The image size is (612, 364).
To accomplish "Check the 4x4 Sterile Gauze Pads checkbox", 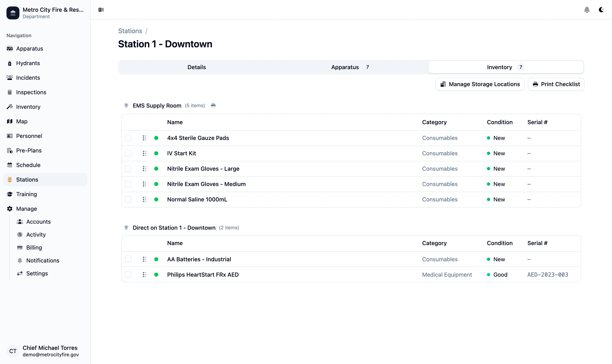I will 128,138.
